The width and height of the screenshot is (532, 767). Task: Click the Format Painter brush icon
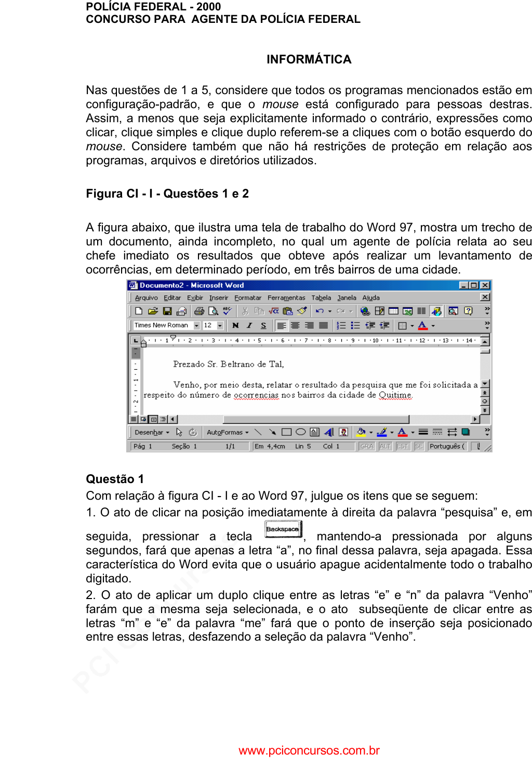click(302, 311)
